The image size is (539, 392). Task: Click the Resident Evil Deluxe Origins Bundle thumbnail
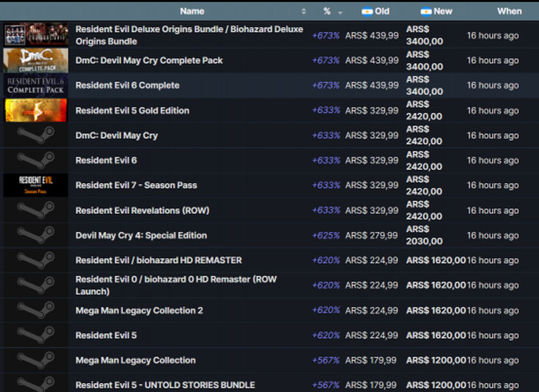coord(36,36)
